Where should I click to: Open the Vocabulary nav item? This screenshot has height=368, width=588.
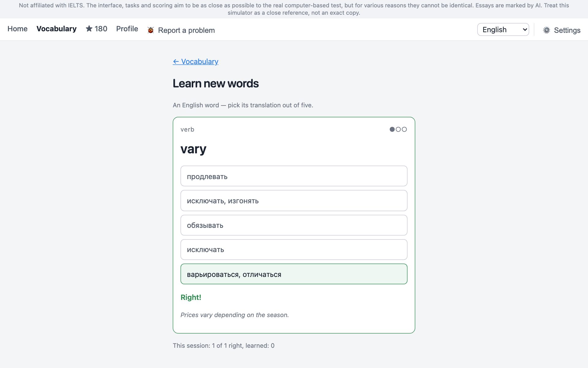[x=56, y=29]
